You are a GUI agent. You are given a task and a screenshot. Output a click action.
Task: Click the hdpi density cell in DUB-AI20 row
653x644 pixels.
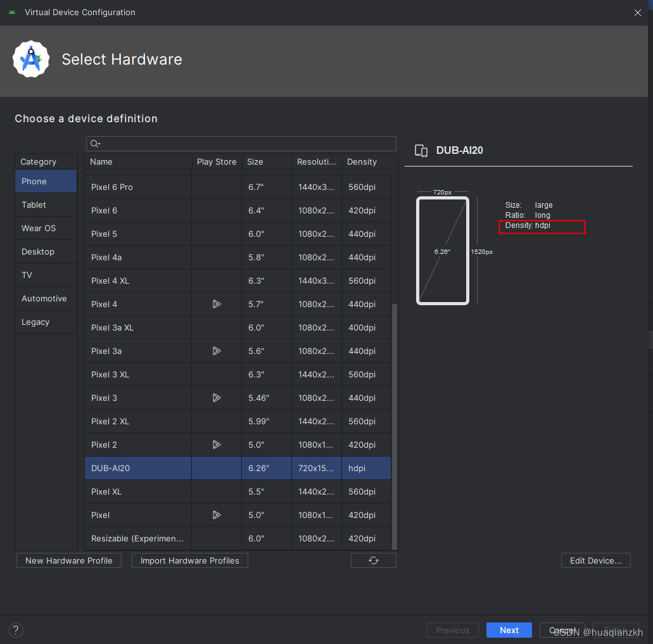click(367, 468)
